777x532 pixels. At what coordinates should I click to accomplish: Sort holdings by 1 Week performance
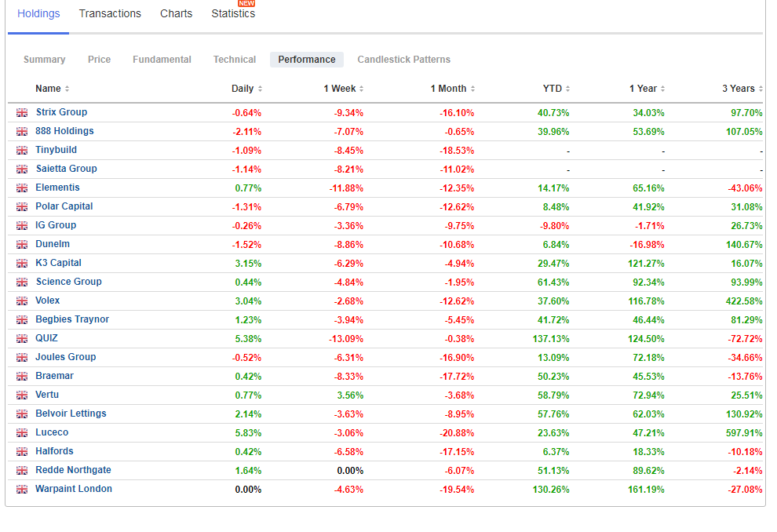344,89
